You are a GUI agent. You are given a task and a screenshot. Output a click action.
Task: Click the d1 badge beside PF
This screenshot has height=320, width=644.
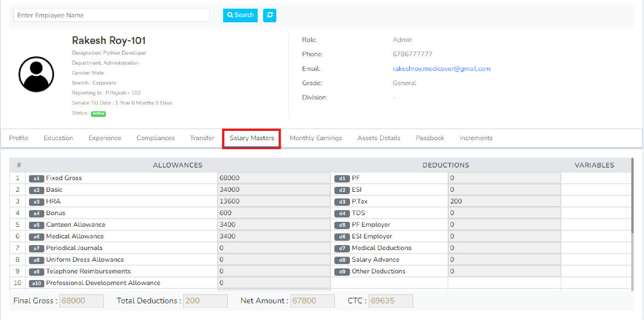pos(342,178)
